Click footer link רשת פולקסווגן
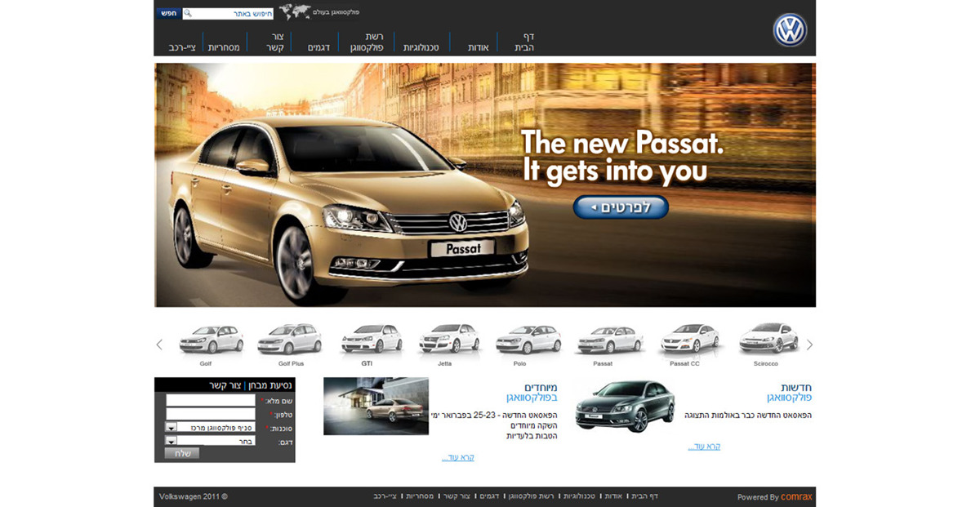 click(532, 496)
